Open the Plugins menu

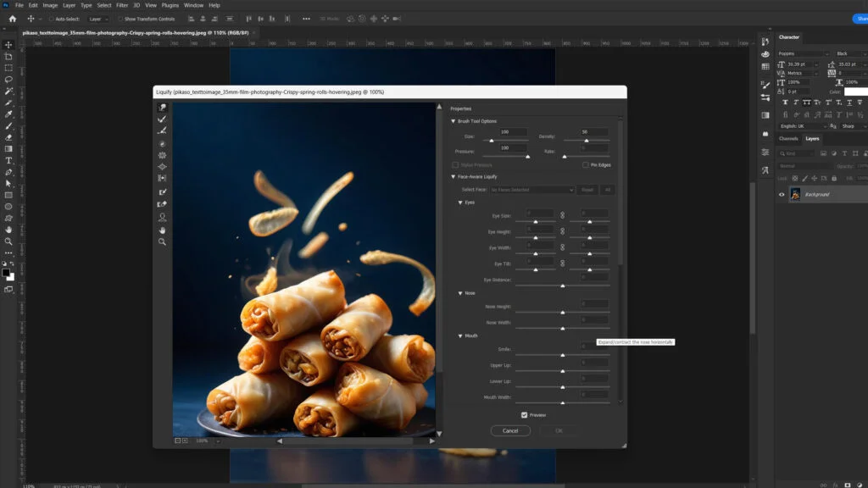tap(170, 5)
